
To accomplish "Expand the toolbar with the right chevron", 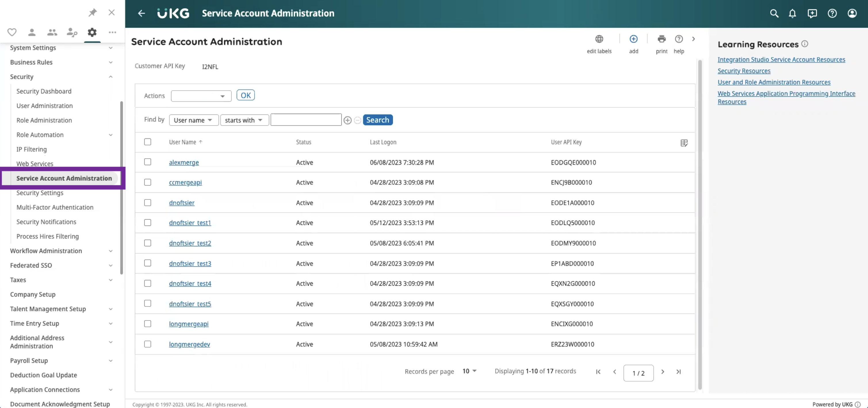I will coord(693,39).
